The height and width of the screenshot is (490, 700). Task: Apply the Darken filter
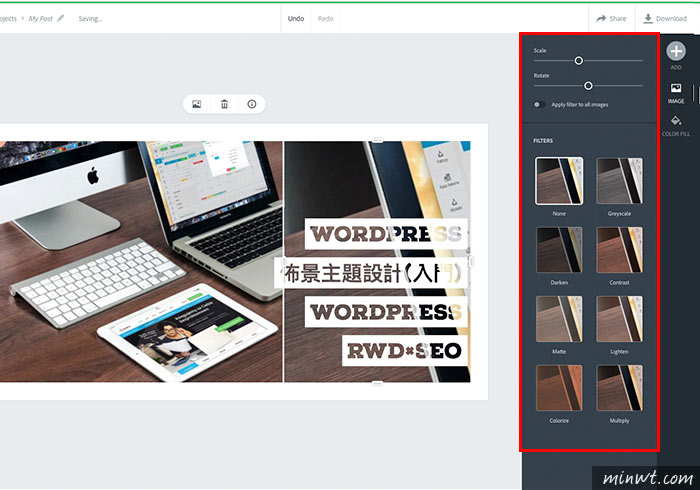(559, 250)
